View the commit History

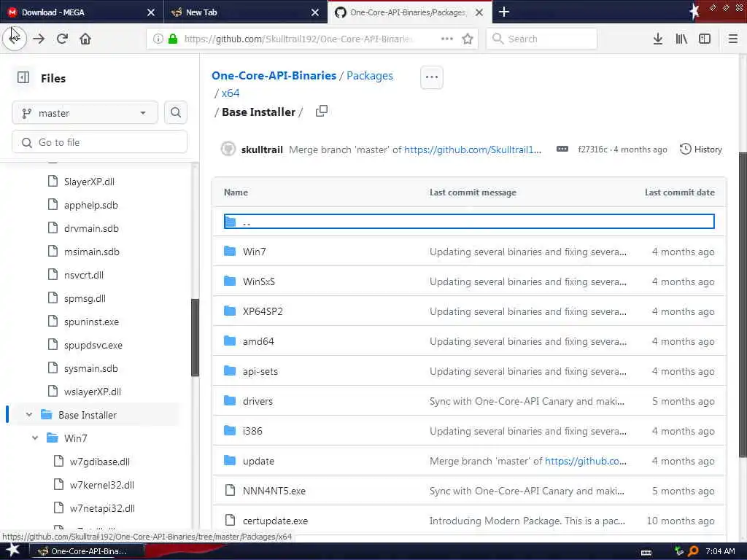click(x=701, y=149)
